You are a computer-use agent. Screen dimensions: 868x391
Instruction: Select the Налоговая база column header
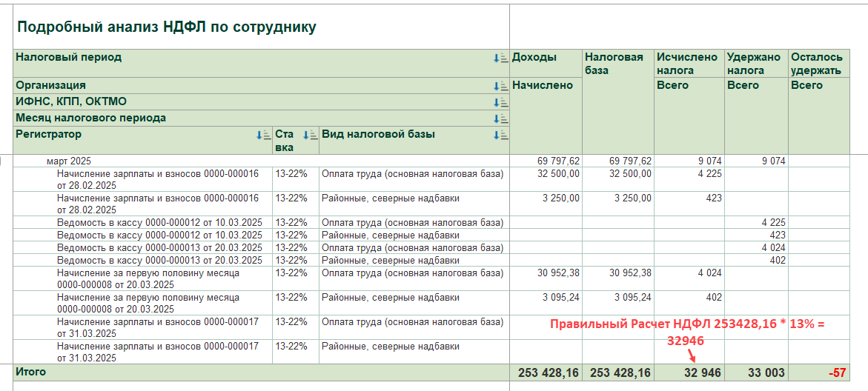click(614, 64)
